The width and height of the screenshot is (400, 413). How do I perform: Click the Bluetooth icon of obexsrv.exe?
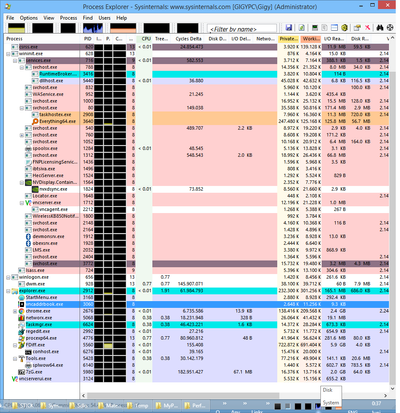coord(28,243)
